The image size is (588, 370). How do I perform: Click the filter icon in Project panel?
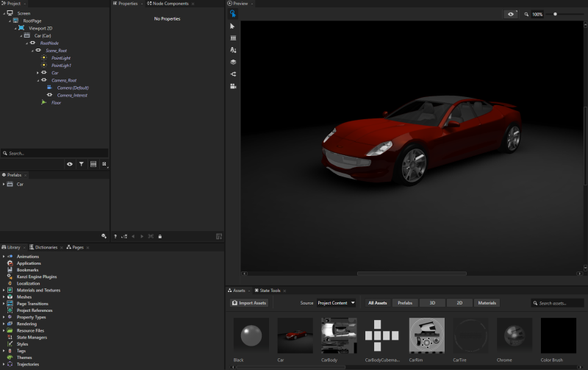82,164
